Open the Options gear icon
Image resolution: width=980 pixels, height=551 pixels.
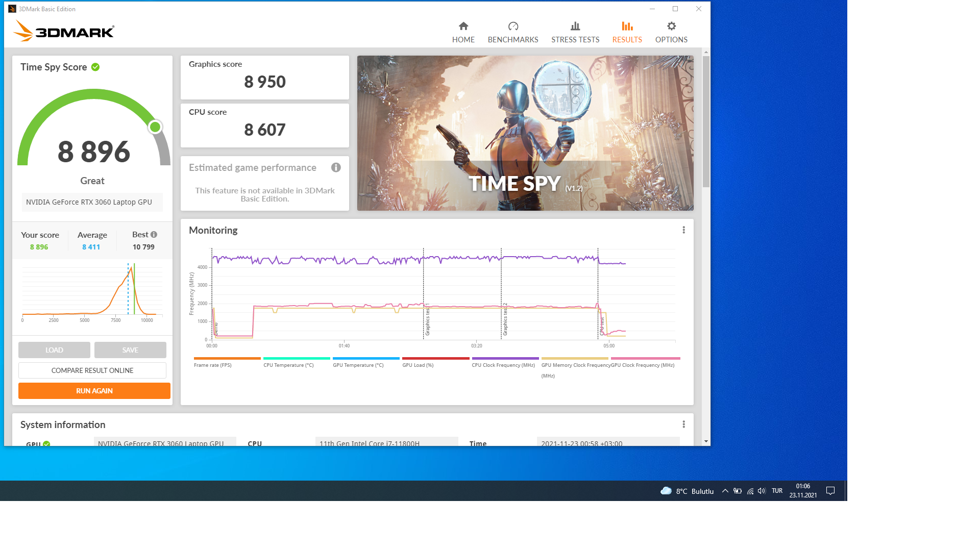(671, 26)
